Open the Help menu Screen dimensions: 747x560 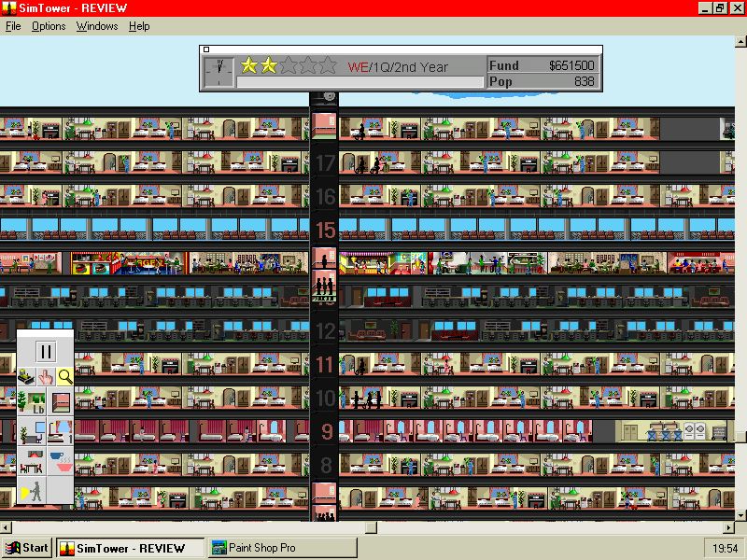pos(139,26)
